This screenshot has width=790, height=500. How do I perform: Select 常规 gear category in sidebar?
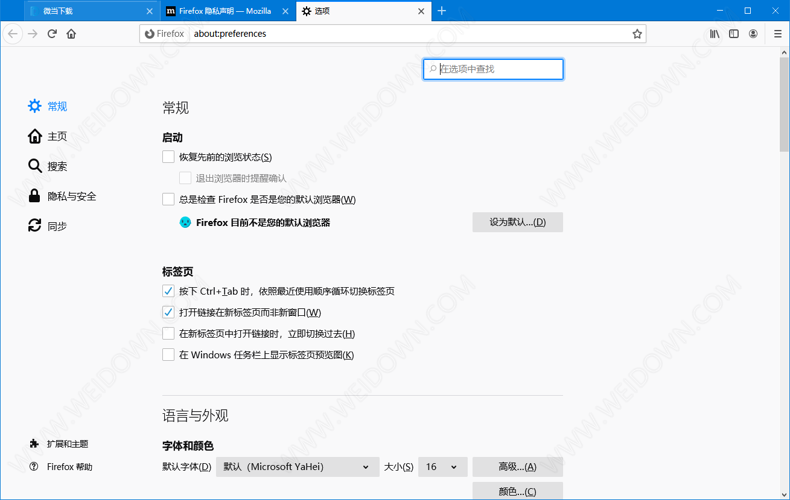(x=47, y=106)
